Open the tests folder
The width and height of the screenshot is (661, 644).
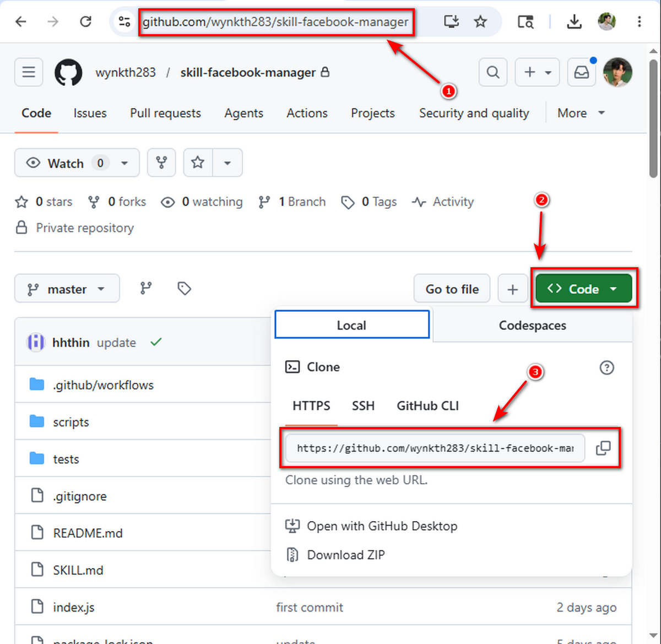pos(66,459)
